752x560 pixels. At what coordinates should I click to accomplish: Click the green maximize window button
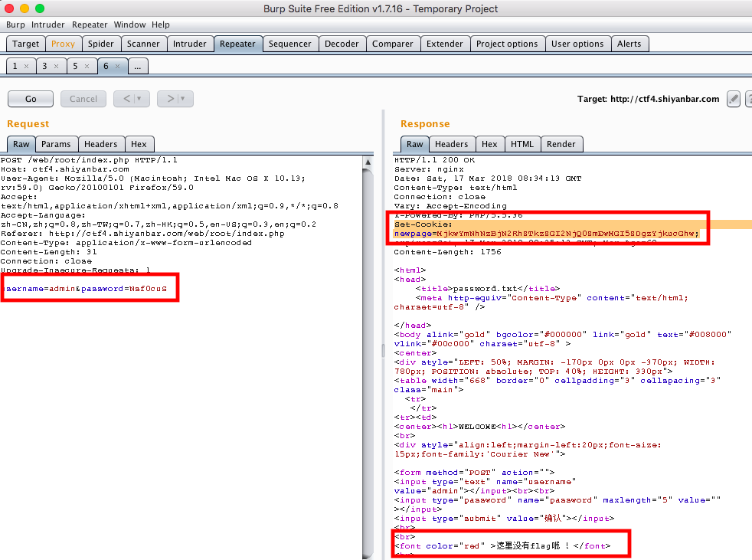40,8
